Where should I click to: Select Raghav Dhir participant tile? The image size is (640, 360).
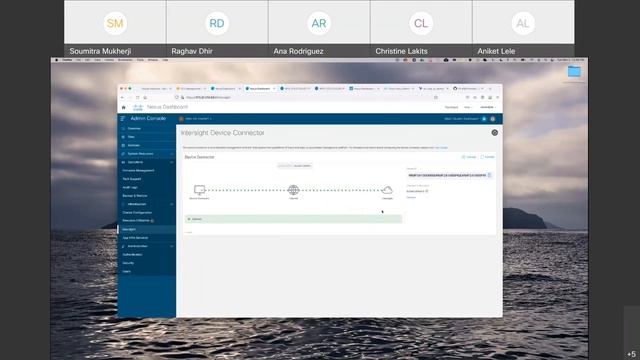pos(217,28)
